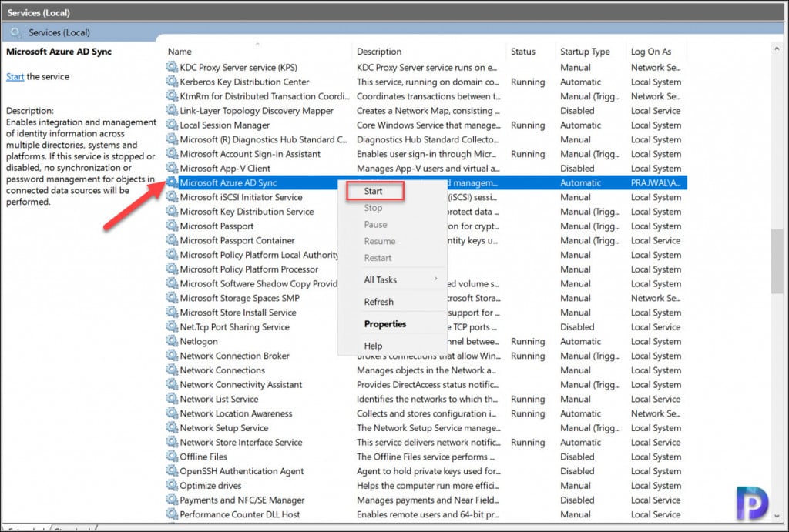This screenshot has height=532, width=789.
Task: Click the Microsoft Key Distribution Service gear icon
Action: point(172,211)
